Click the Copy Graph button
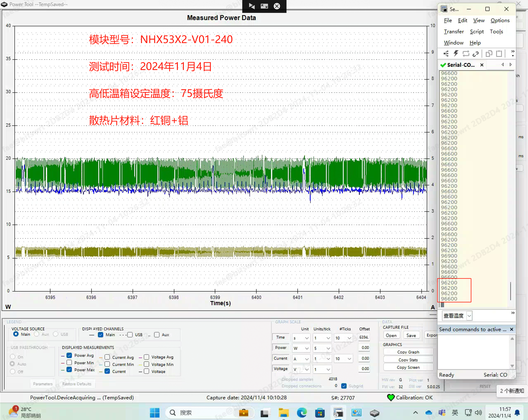This screenshot has width=528, height=420. (408, 352)
